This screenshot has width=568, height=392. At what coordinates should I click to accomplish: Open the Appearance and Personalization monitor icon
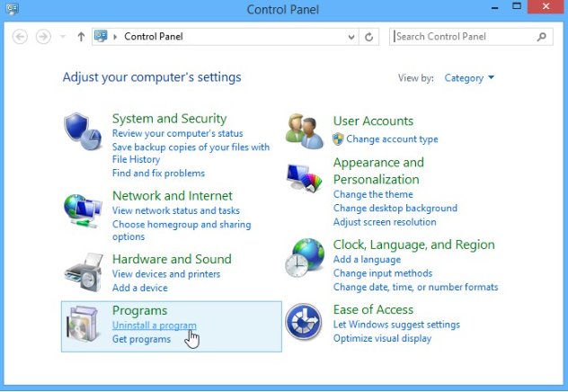coord(305,177)
